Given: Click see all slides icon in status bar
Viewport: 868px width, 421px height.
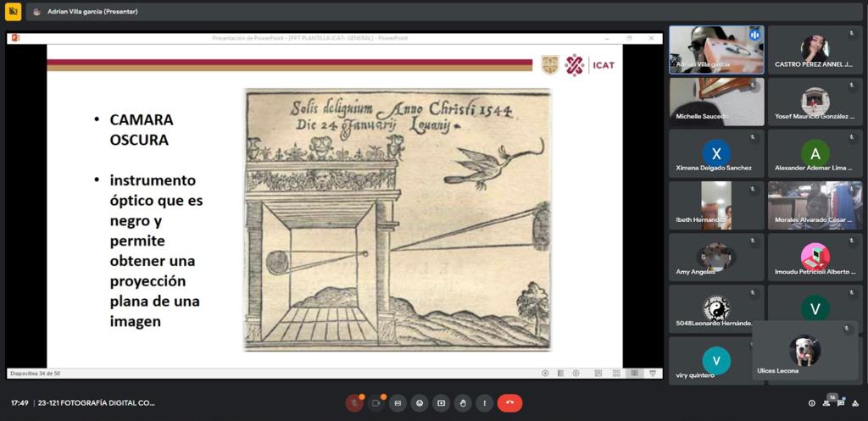Looking at the screenshot, I should click(560, 374).
